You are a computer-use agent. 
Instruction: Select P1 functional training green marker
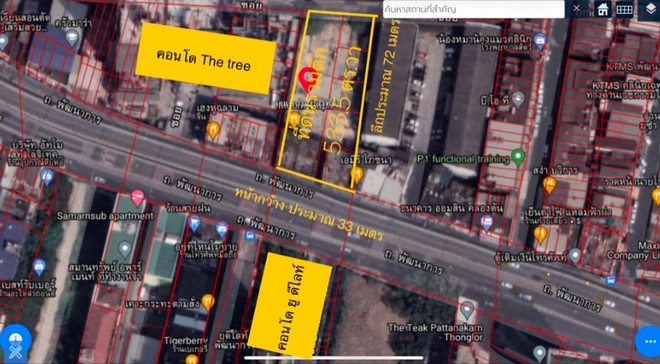pos(518,157)
